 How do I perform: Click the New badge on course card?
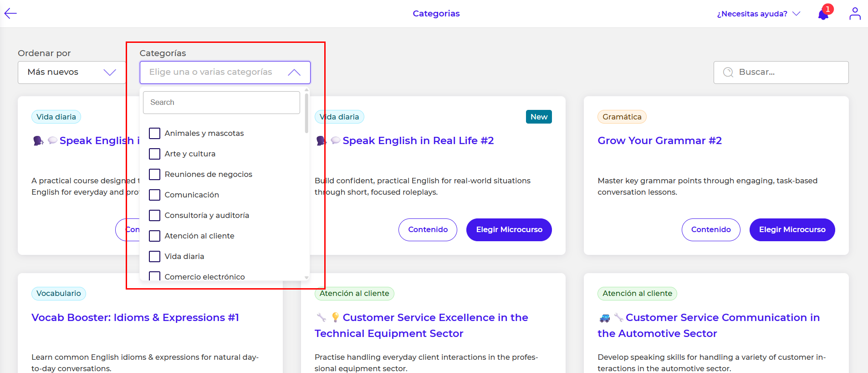pos(539,117)
